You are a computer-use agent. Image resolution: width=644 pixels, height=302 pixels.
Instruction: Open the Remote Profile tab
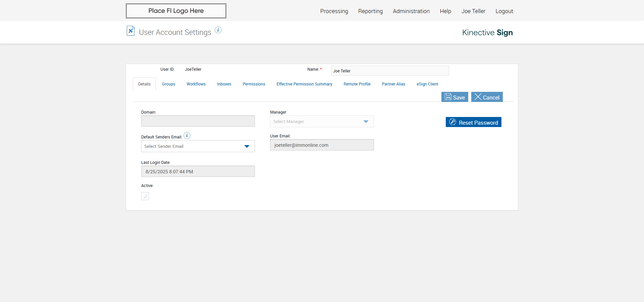[x=357, y=84]
